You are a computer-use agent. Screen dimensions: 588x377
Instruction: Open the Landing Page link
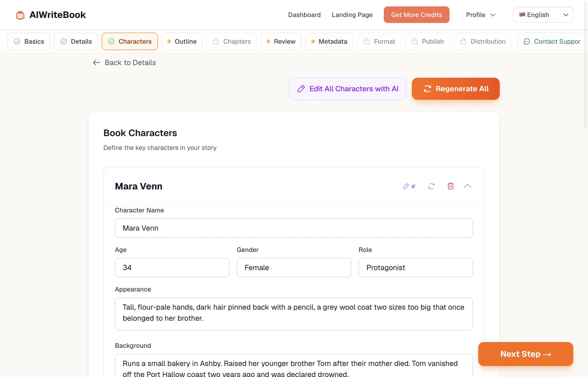pyautogui.click(x=352, y=15)
